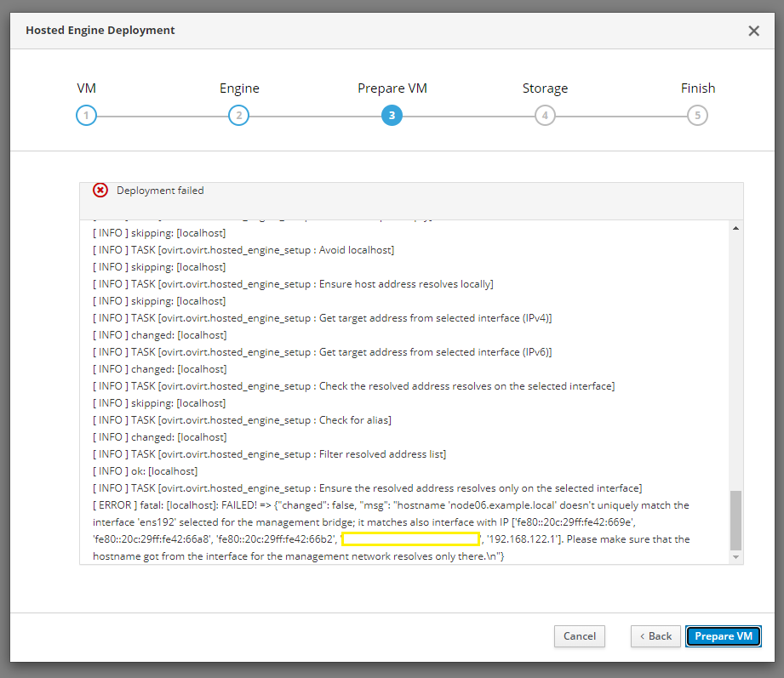Select the VM step label
Viewport: 784px width, 678px height.
tap(86, 88)
